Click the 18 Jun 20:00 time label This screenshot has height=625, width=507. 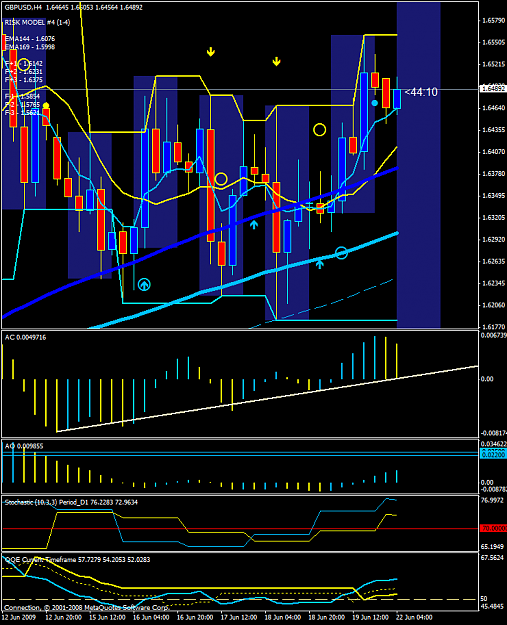click(326, 617)
